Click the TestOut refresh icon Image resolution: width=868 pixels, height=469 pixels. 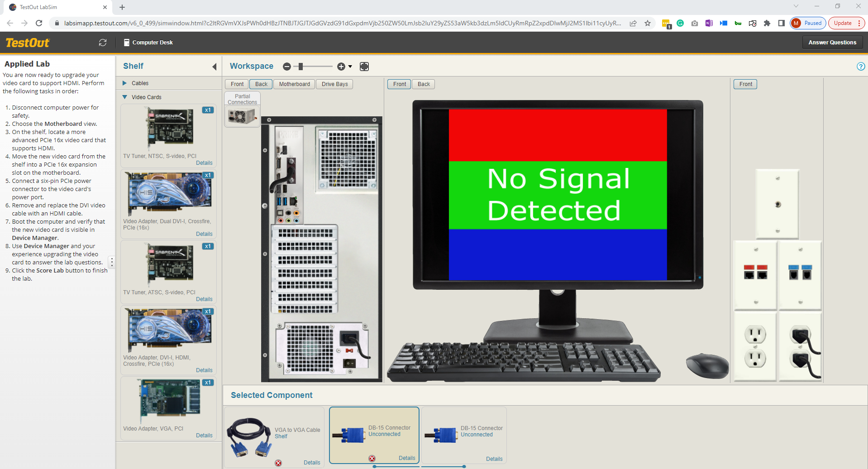tap(103, 43)
